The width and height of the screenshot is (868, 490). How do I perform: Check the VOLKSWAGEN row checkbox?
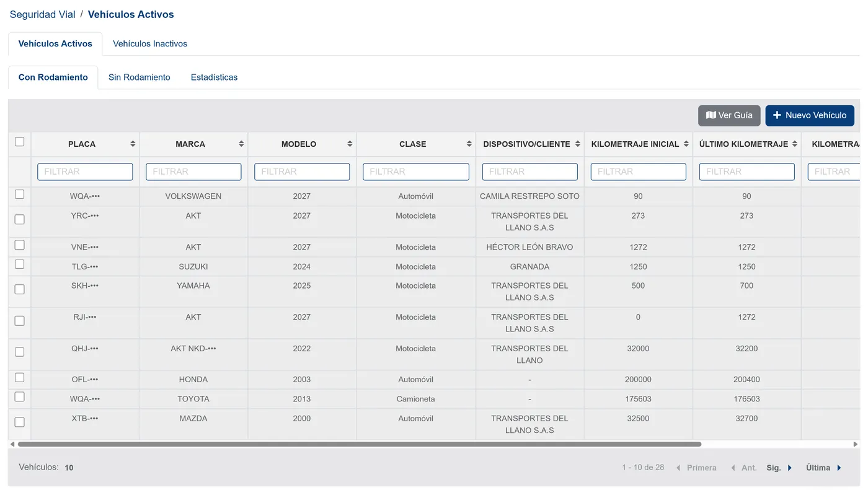coord(19,195)
